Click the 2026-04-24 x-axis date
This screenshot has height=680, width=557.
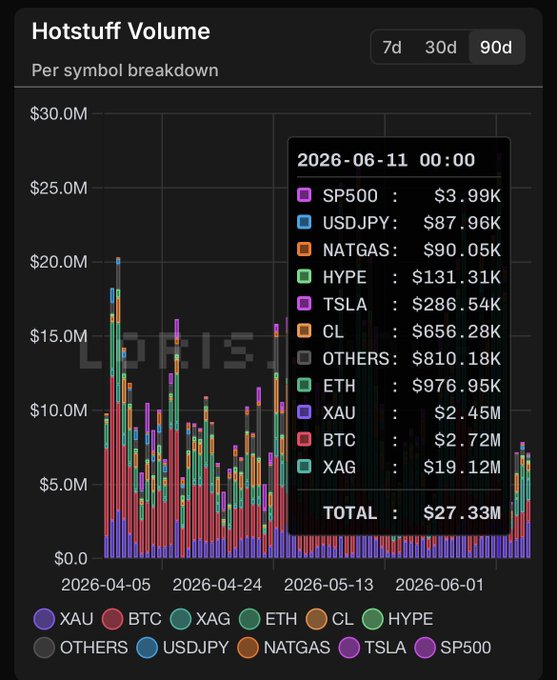coord(217,585)
